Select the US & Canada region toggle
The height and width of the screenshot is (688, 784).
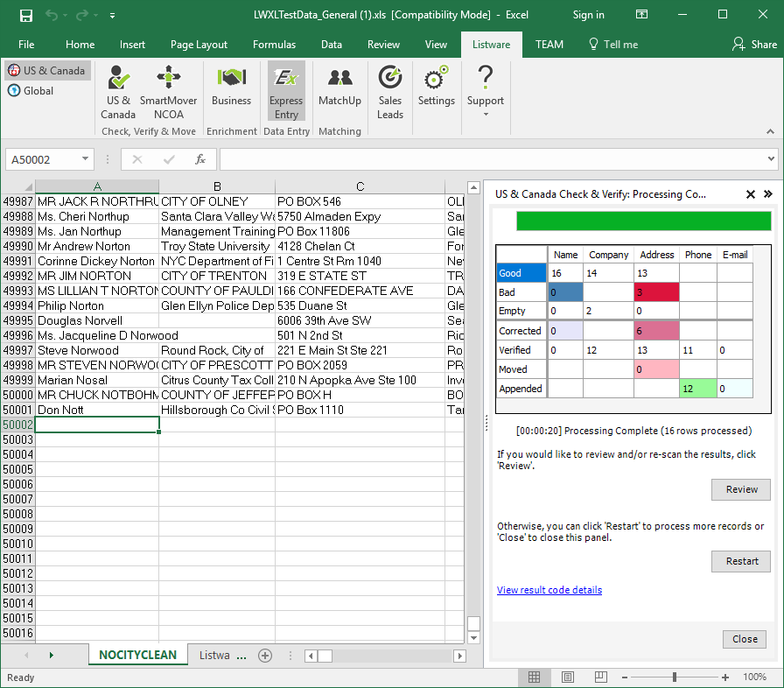pos(47,71)
